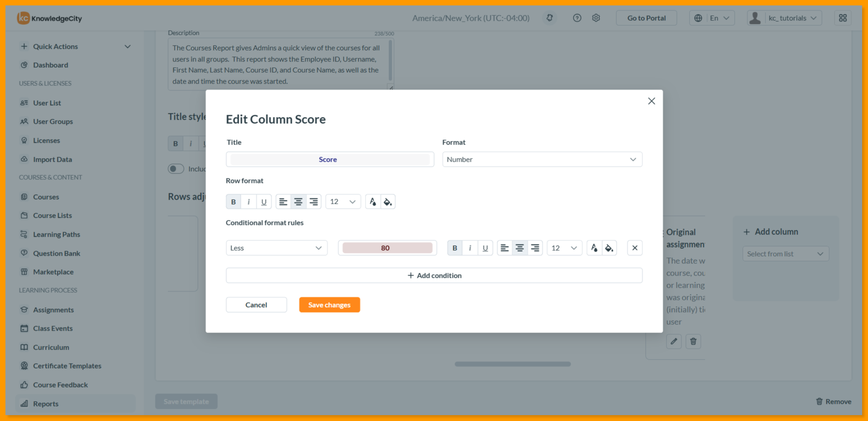Screen dimensions: 868x421
Task: Open the En language dropdown
Action: pos(712,18)
